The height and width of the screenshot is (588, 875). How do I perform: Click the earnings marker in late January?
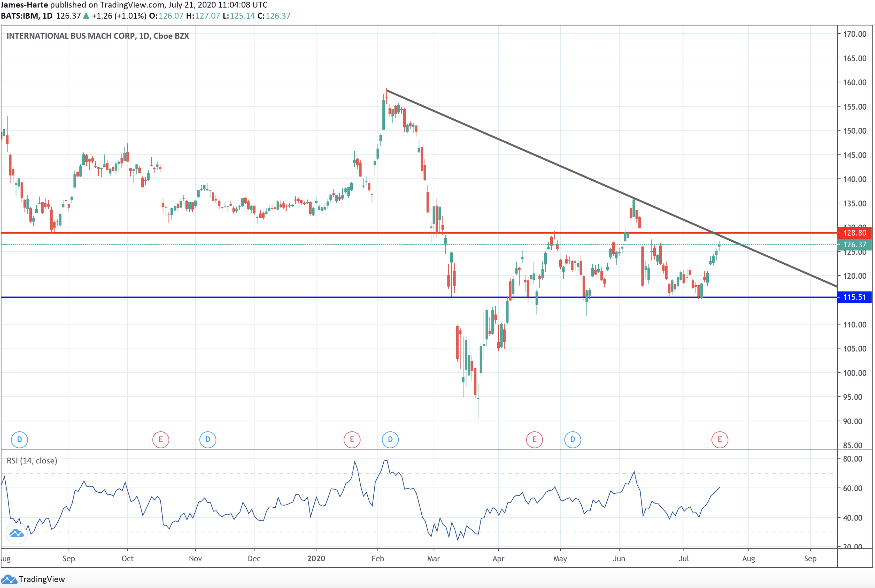pos(352,439)
